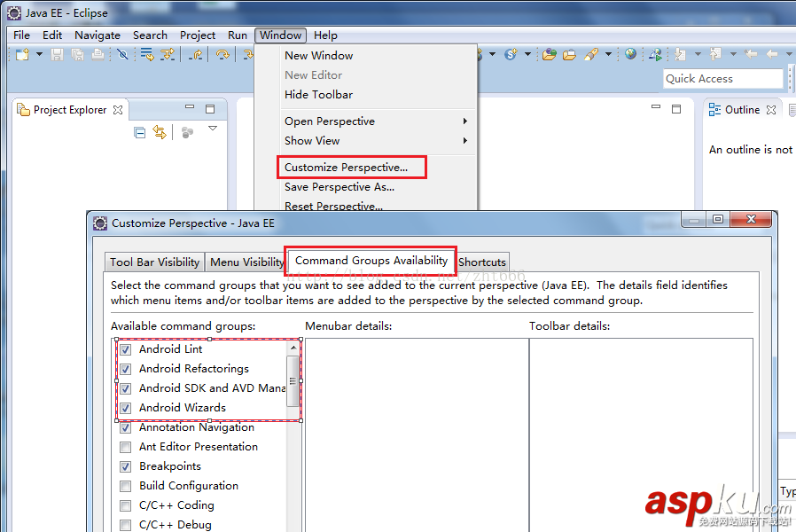Choose Customize Perspective menu entry
The width and height of the screenshot is (796, 532).
click(351, 167)
